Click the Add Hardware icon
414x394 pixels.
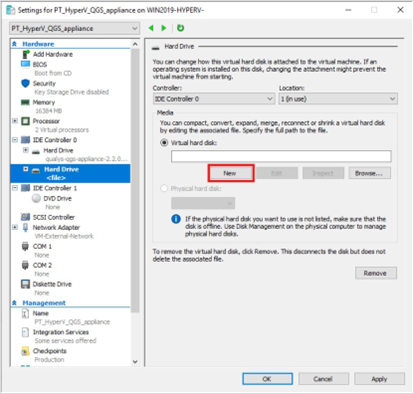click(x=26, y=54)
